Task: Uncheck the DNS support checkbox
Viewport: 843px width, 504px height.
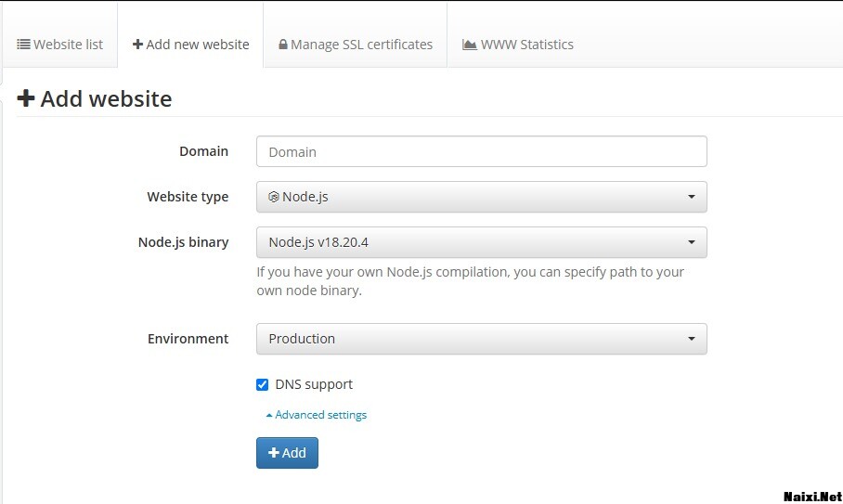Action: click(263, 384)
